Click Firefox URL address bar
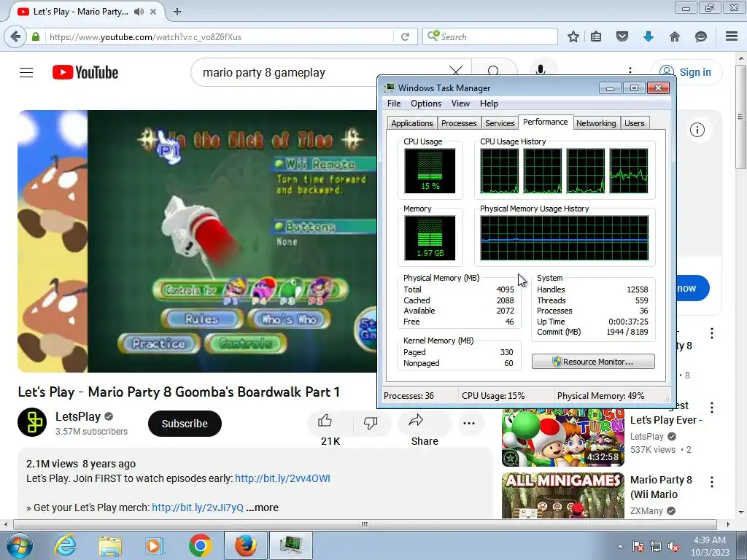Screen dimensions: 747x560 219,36
